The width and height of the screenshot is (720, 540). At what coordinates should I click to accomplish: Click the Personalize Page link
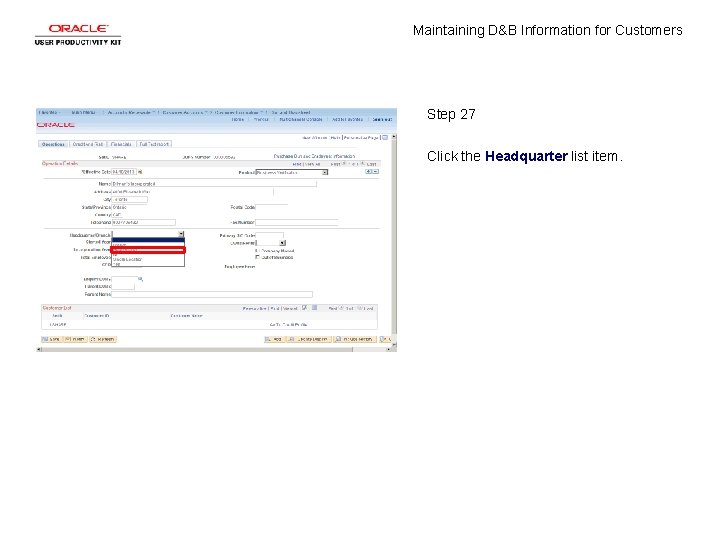click(x=361, y=138)
